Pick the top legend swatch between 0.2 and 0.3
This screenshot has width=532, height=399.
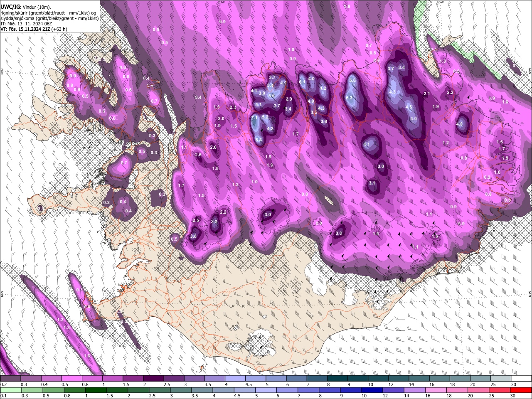(10, 379)
